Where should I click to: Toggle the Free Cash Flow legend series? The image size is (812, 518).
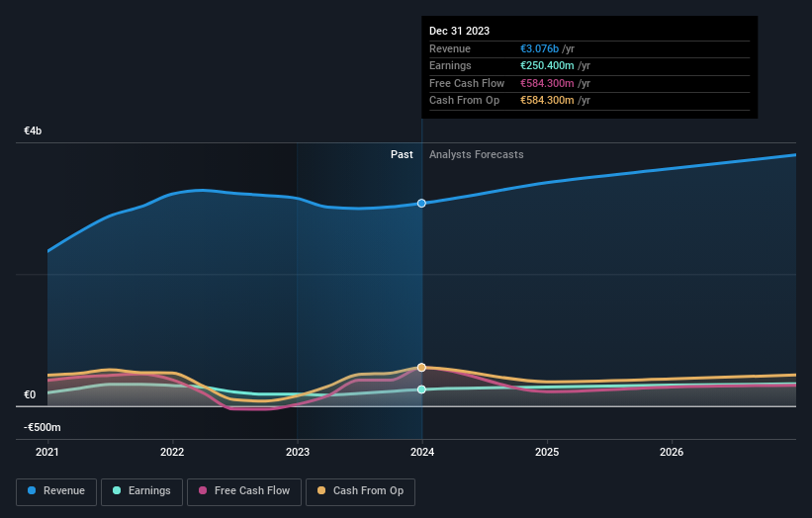[x=244, y=491]
